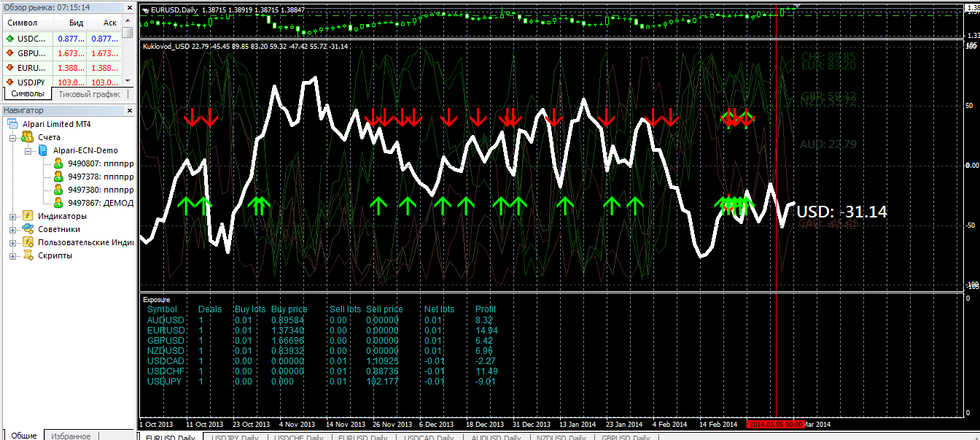The image size is (980, 440).
Task: Click the Индикаторы function icon
Action: point(28,216)
